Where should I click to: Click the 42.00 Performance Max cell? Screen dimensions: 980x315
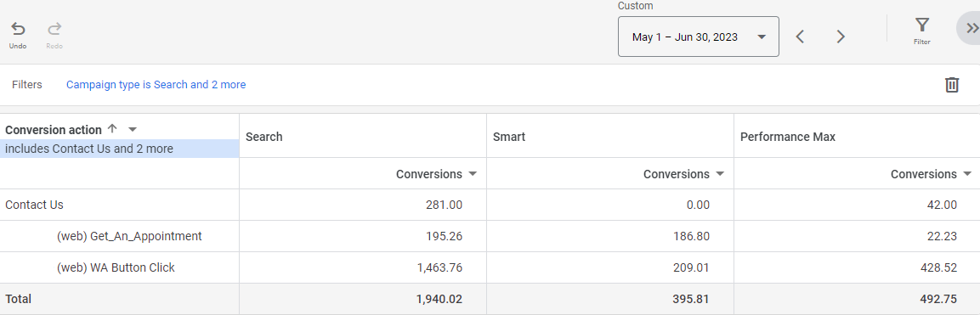943,205
